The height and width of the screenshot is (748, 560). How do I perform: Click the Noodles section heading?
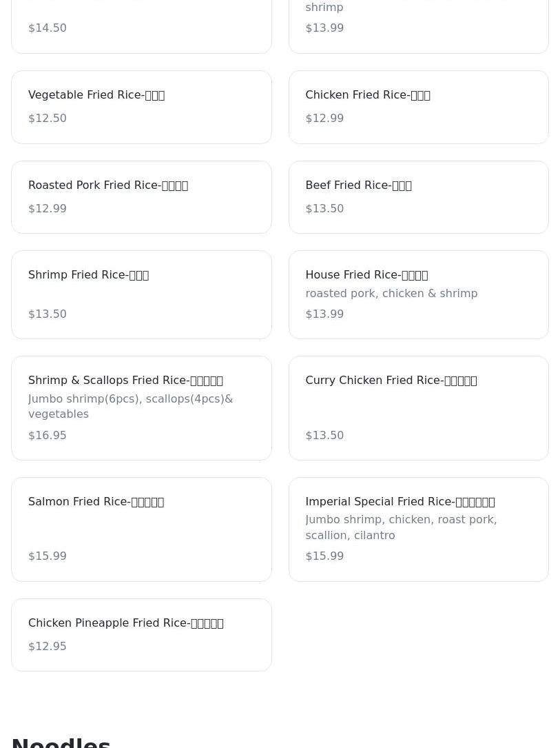pos(61,742)
